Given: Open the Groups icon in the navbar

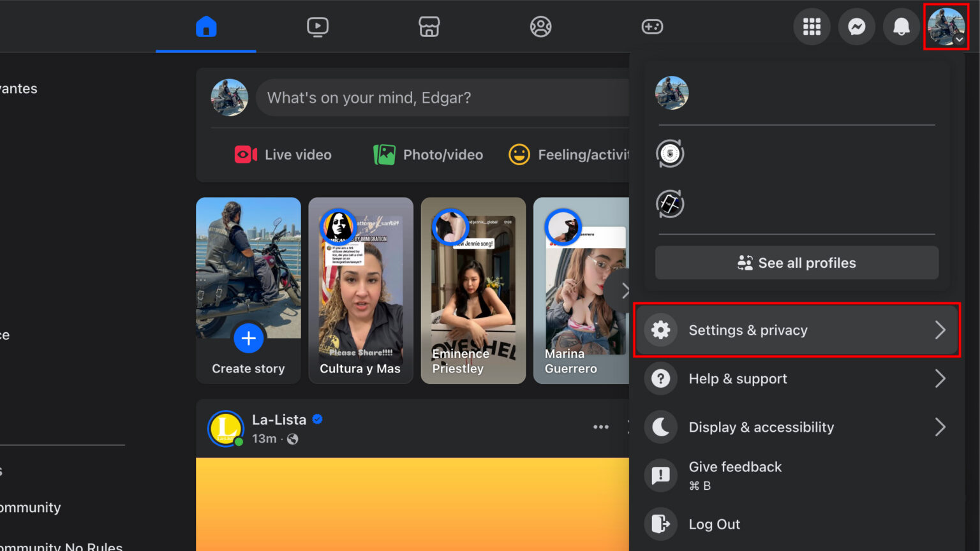Looking at the screenshot, I should tap(540, 26).
